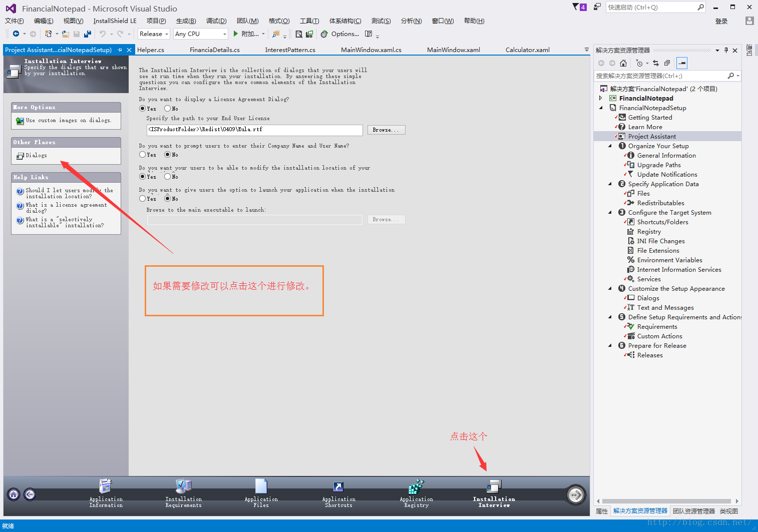The image size is (758, 532).
Task: Click the End User License path field
Action: pyautogui.click(x=255, y=130)
